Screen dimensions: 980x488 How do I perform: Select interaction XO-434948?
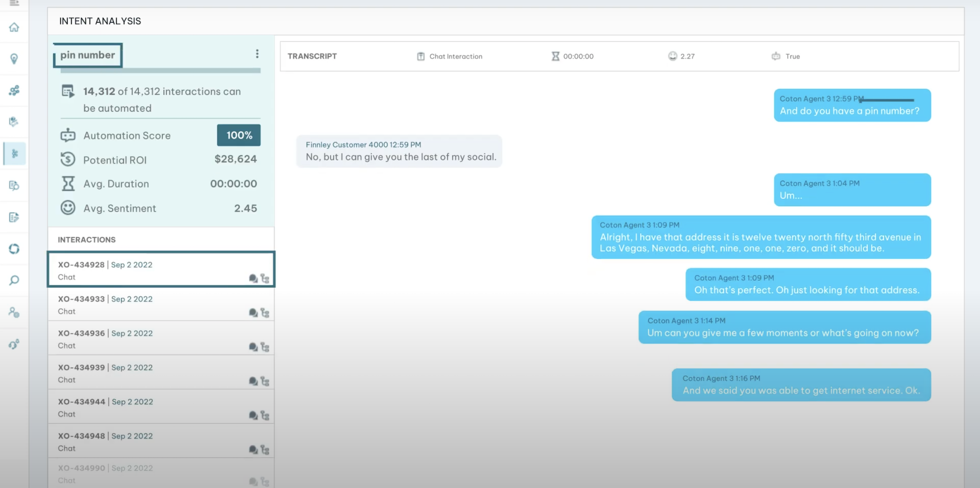161,441
